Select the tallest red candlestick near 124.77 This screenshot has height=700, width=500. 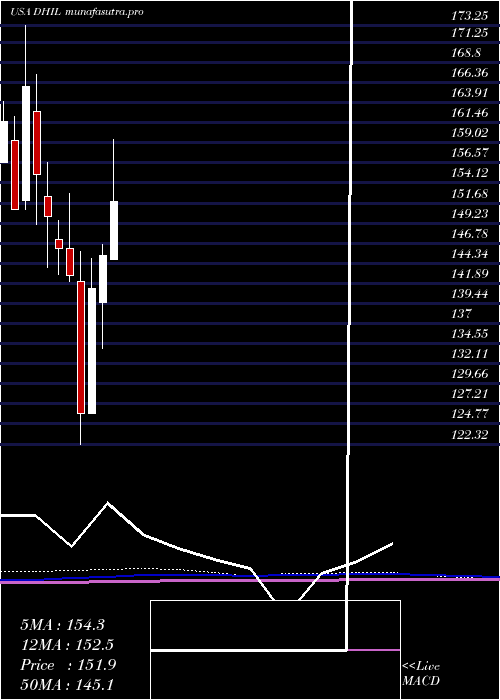point(81,347)
